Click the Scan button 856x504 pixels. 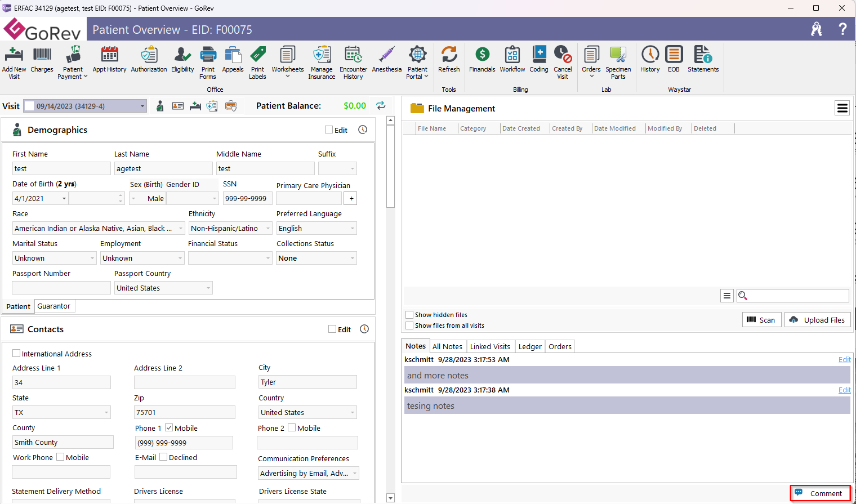[x=761, y=320]
